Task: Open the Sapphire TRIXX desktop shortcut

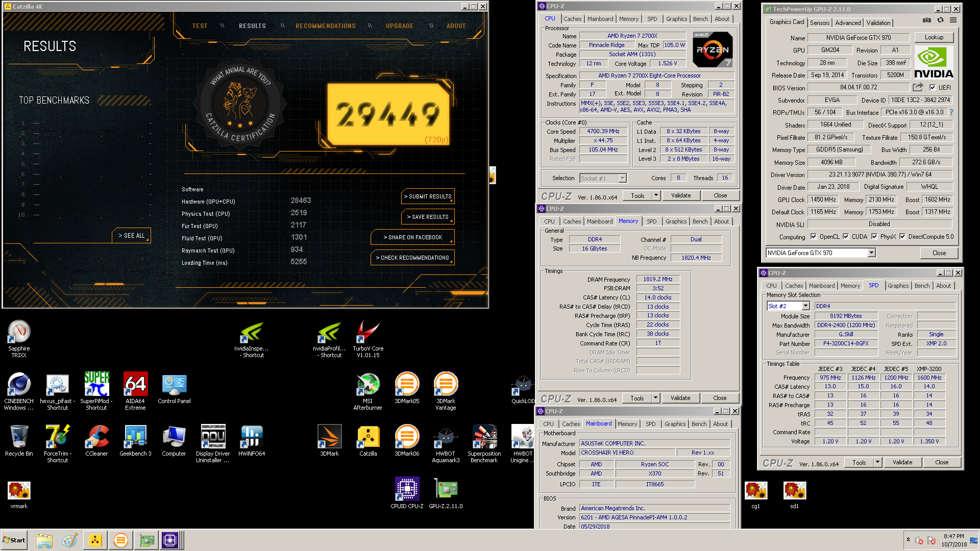Action: click(x=19, y=338)
